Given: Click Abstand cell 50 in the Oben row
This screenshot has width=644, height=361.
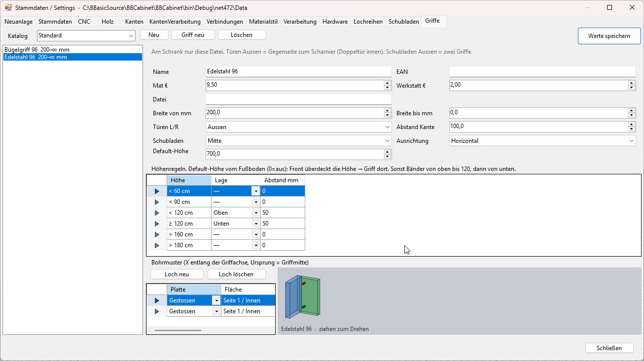Looking at the screenshot, I should click(x=283, y=213).
